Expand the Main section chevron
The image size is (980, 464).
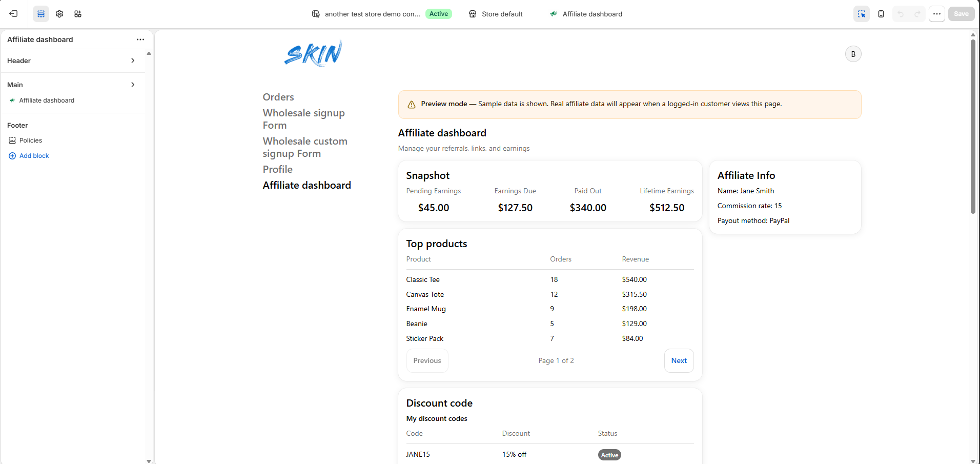coord(133,85)
